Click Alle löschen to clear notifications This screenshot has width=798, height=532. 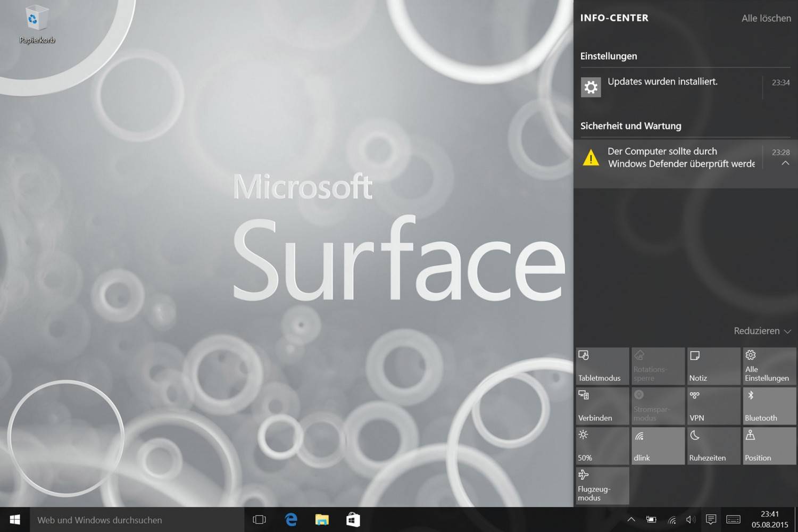tap(766, 18)
